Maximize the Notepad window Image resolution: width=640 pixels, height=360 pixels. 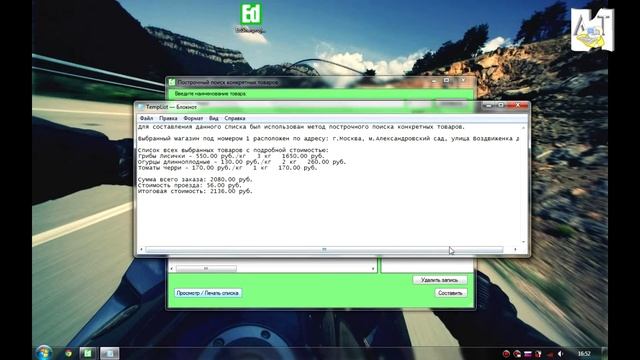(500, 106)
